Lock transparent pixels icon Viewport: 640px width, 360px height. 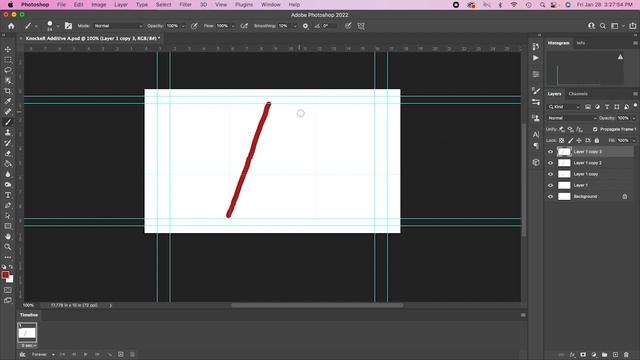(562, 140)
